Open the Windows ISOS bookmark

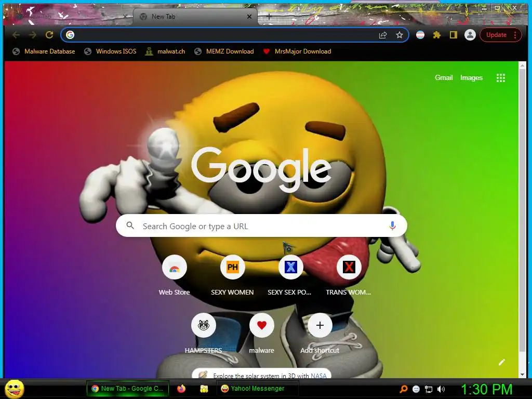(110, 51)
